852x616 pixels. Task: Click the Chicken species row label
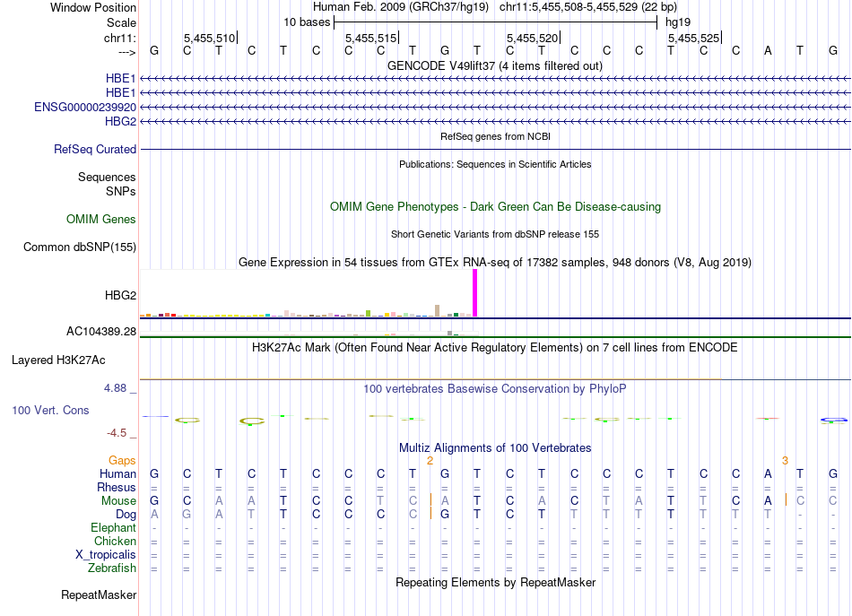tap(115, 541)
